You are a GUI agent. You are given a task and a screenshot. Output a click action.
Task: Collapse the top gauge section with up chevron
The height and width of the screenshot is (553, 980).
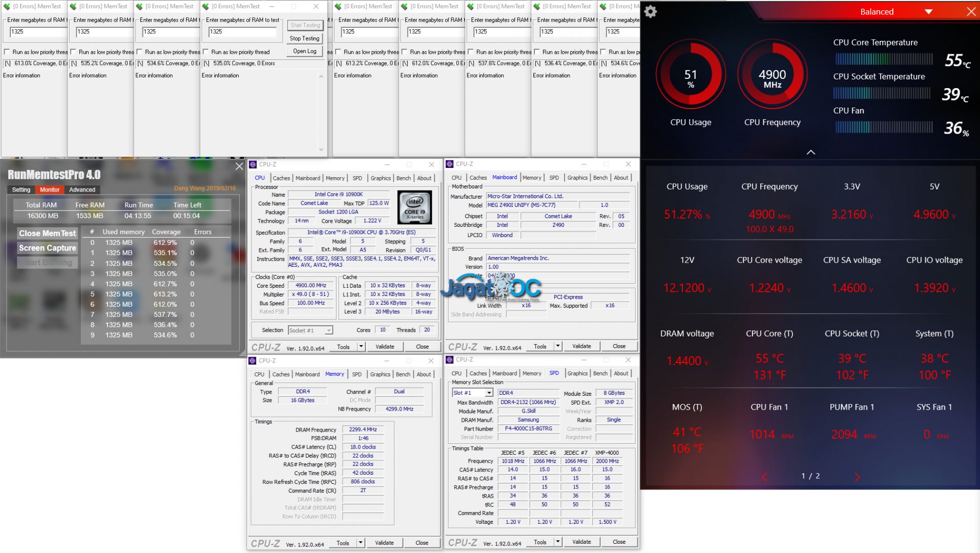pos(810,152)
